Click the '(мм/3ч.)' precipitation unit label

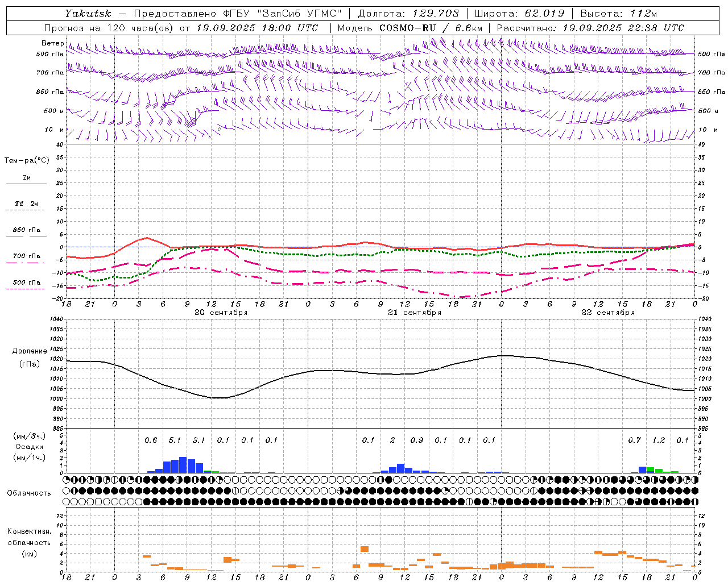coord(30,436)
